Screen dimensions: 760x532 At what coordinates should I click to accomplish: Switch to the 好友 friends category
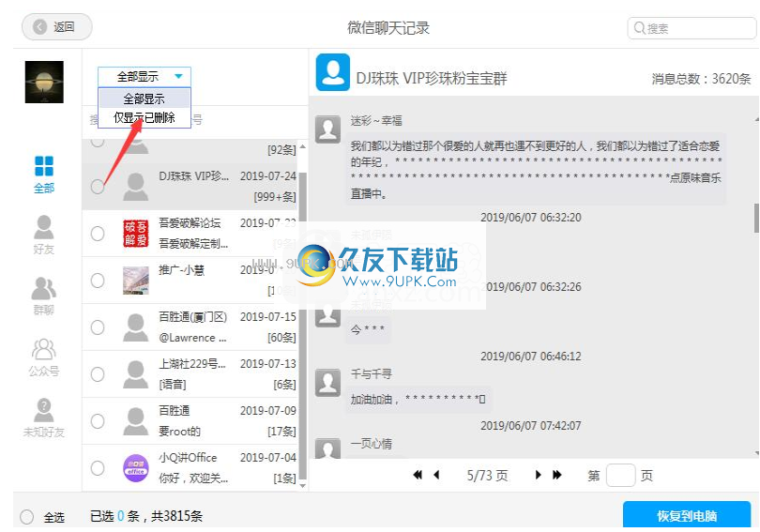pos(44,235)
